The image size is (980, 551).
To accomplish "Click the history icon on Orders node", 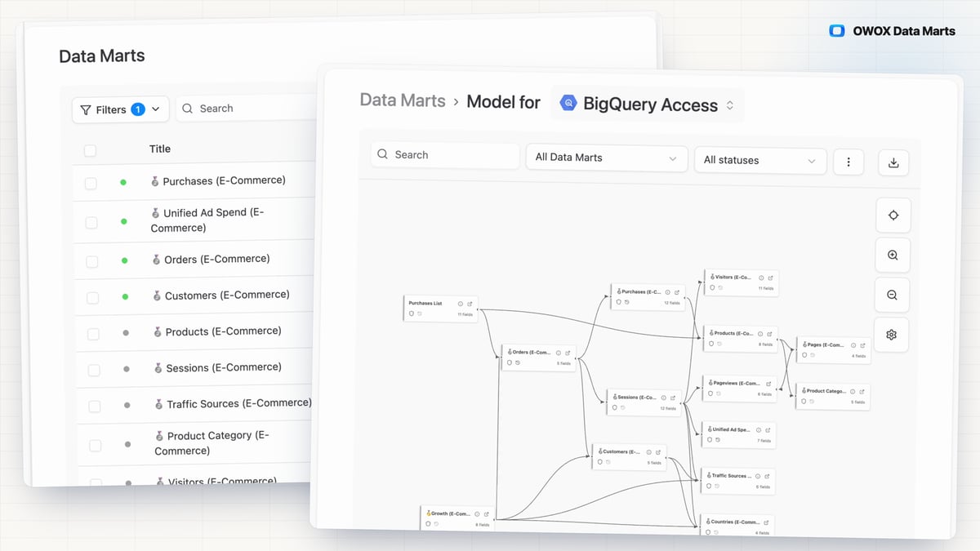I will [x=518, y=362].
